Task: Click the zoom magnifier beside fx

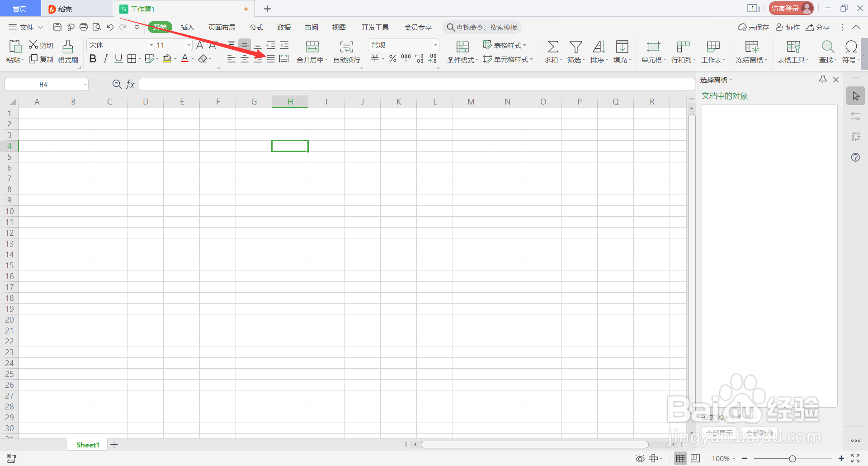Action: [117, 84]
